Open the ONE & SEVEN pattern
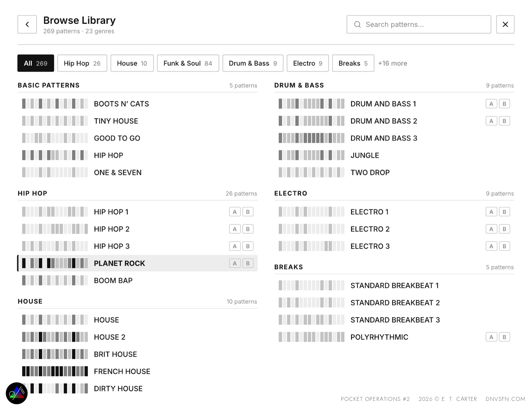The height and width of the screenshot is (410, 532). (137, 172)
